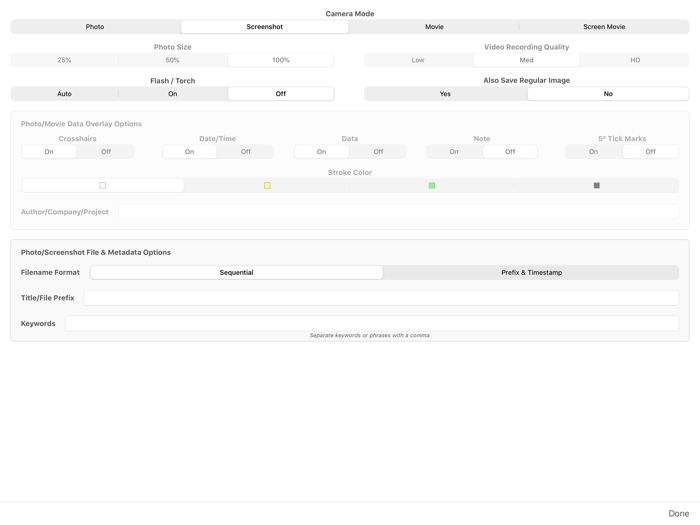Choose Prefix & Timestamp filename format
The width and height of the screenshot is (700, 525).
[x=531, y=272]
